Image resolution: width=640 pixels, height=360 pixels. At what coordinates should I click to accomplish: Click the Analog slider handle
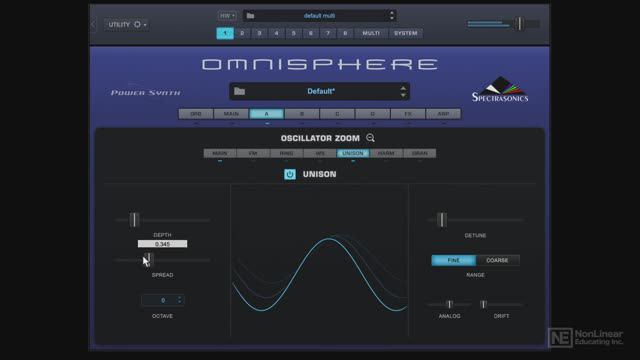pyautogui.click(x=449, y=304)
